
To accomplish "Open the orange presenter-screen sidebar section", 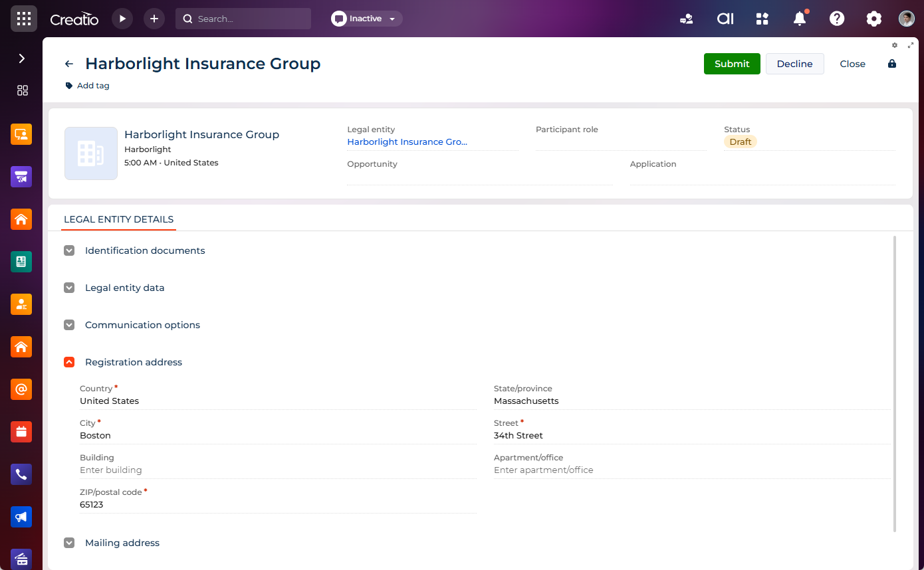I will (x=21, y=134).
